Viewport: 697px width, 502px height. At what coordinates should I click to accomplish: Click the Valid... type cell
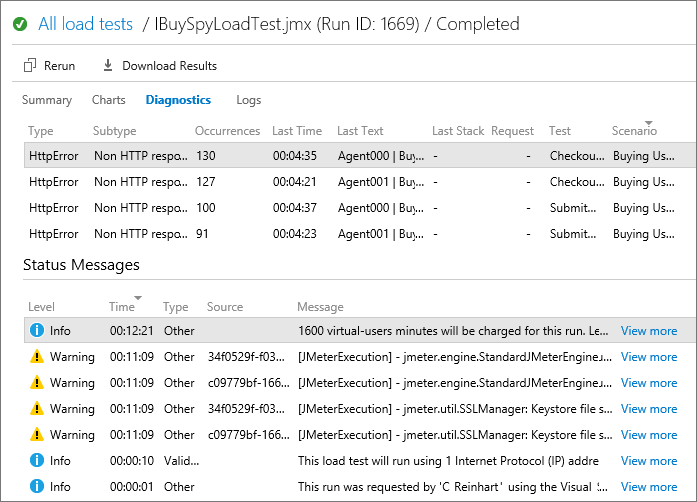coord(181,461)
